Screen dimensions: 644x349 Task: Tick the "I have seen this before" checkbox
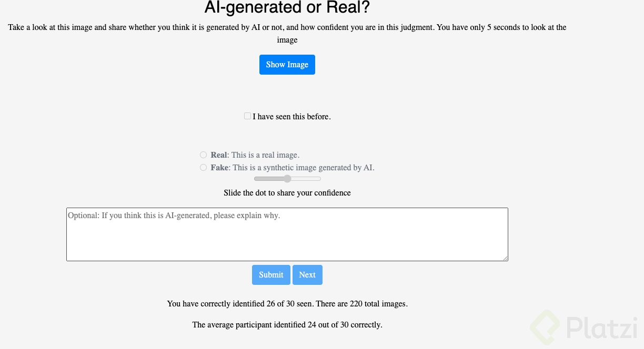(x=247, y=116)
